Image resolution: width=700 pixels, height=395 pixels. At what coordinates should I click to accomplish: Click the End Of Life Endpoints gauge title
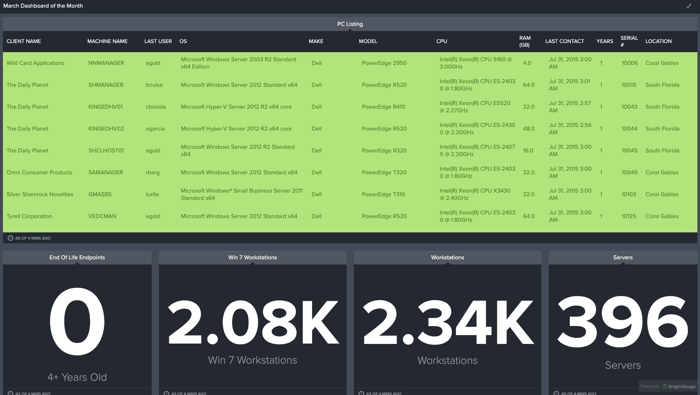(77, 258)
